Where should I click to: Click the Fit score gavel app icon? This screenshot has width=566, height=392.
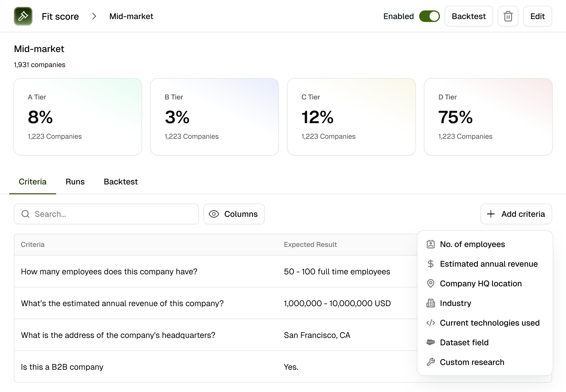coord(23,16)
